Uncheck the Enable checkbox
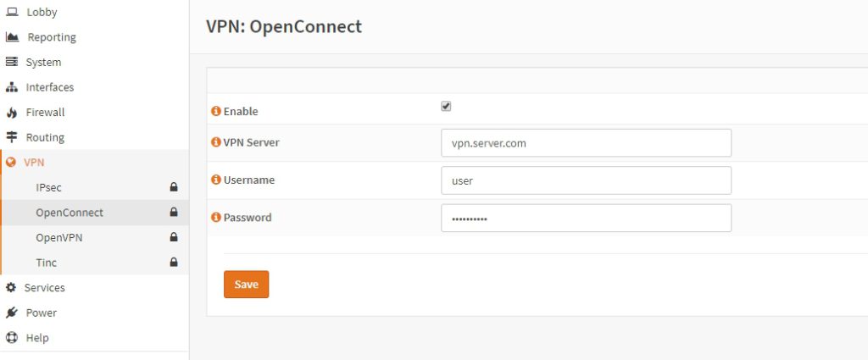The width and height of the screenshot is (868, 360). [x=446, y=106]
